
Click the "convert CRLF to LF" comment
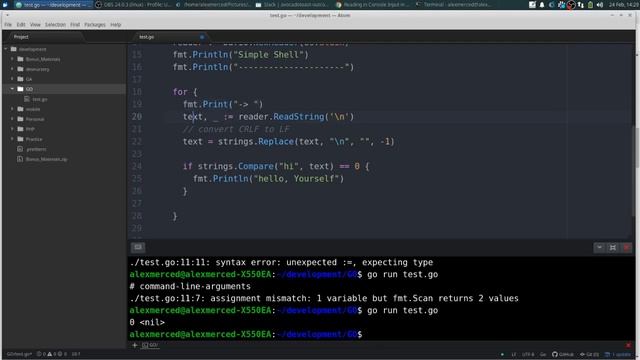click(236, 129)
